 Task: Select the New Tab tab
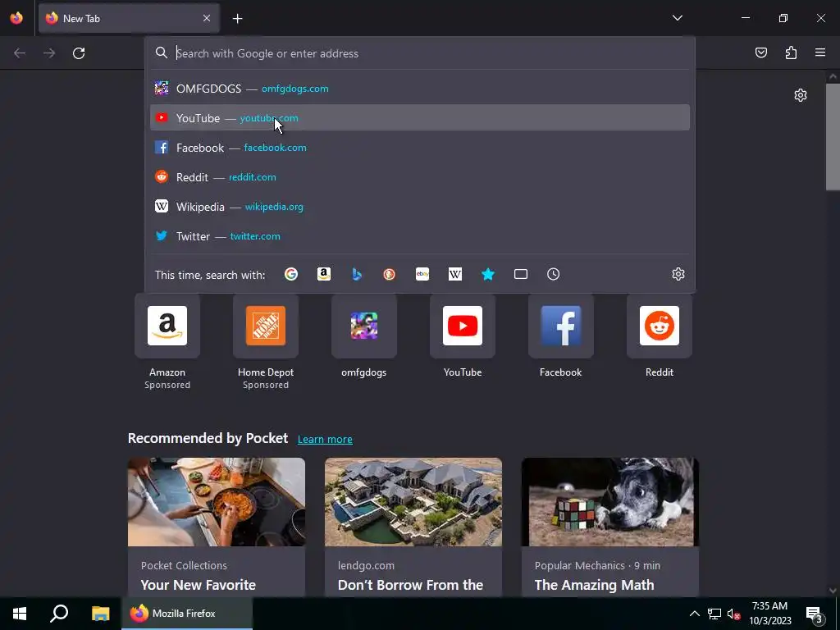129,18
